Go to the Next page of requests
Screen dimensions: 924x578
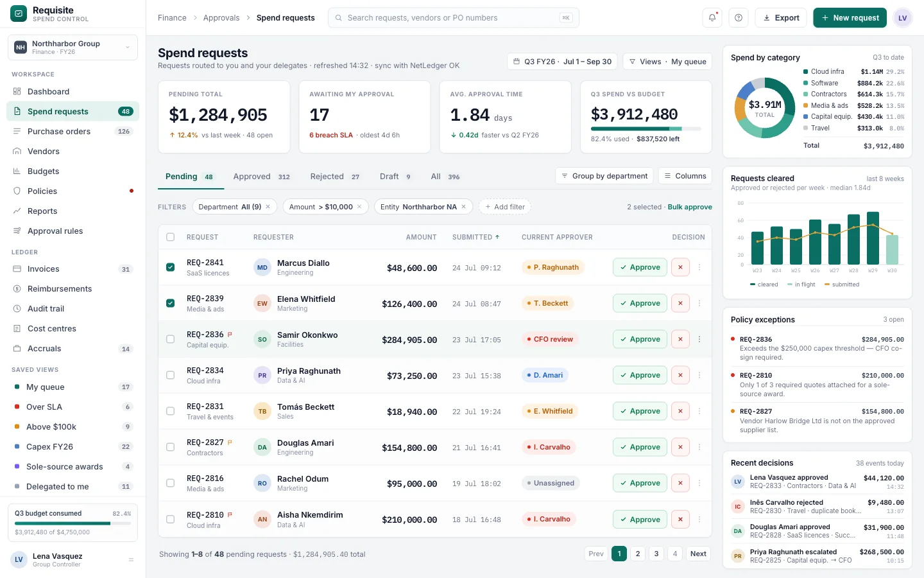click(x=698, y=554)
